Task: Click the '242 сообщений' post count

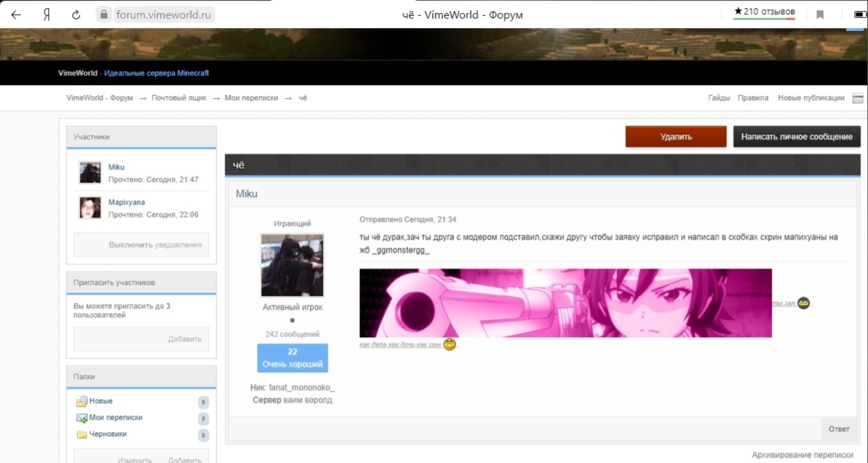Action: point(292,334)
